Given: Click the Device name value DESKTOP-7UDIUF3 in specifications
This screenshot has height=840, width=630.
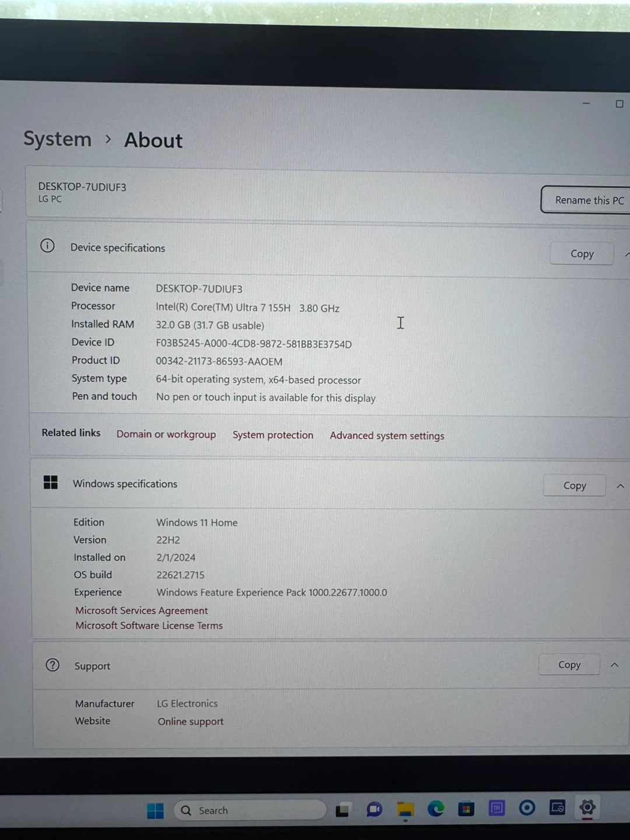Looking at the screenshot, I should pos(199,289).
